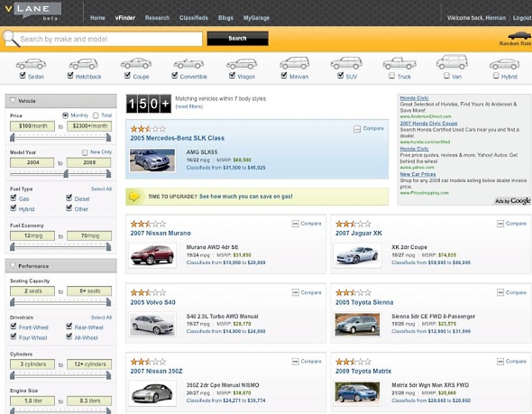Click the reset filters link

point(189,106)
